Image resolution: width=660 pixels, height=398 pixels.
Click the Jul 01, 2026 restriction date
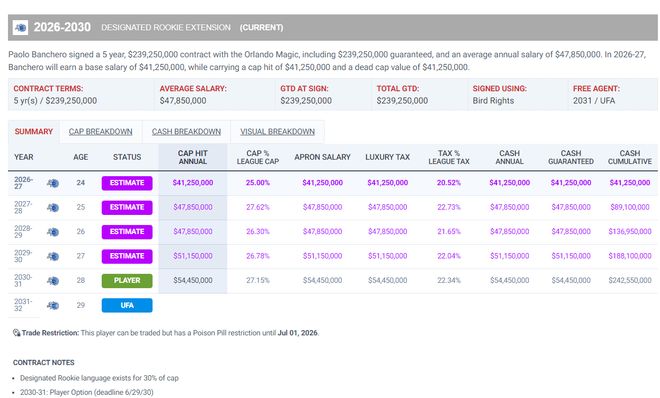(x=298, y=333)
